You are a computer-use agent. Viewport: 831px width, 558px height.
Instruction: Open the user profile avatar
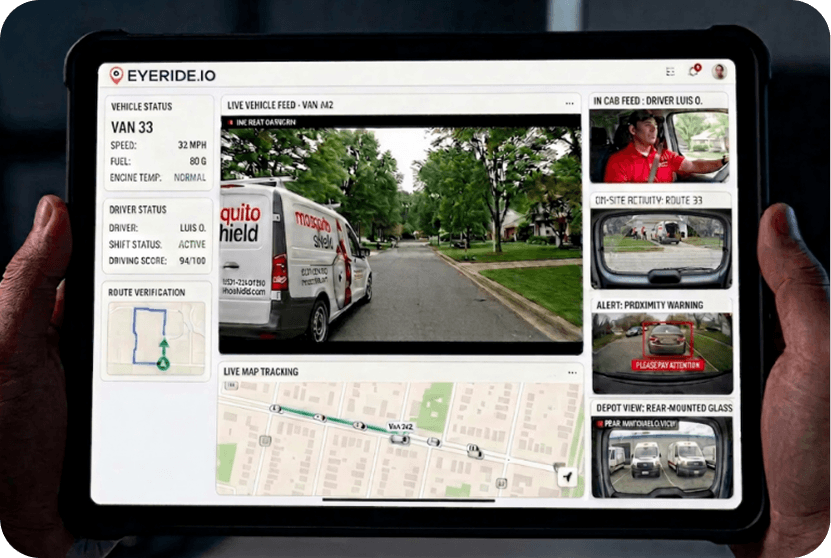tap(719, 72)
